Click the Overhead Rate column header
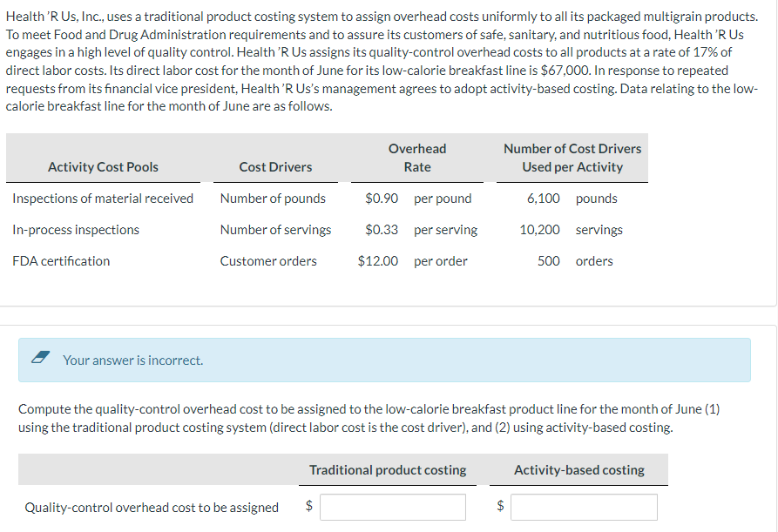 (417, 158)
